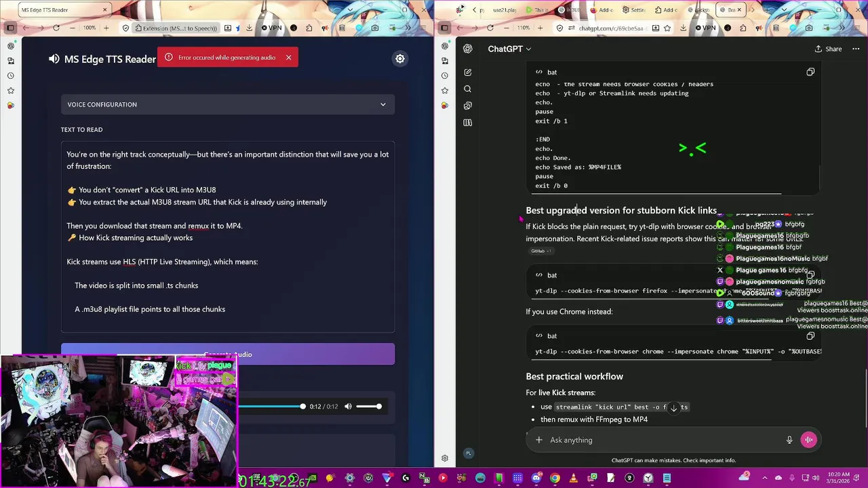
Task: Click the Ask anything input field
Action: 665,440
